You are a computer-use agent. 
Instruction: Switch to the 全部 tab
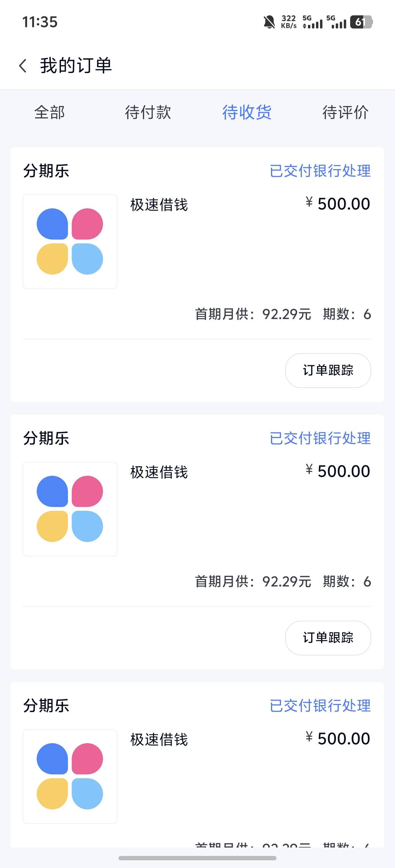click(x=49, y=112)
